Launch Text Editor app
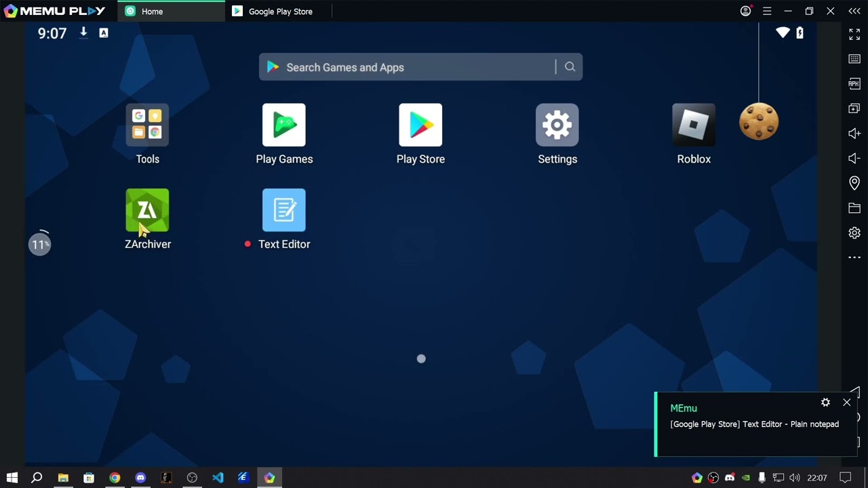Screen dimensions: 868x488 tap(284, 210)
